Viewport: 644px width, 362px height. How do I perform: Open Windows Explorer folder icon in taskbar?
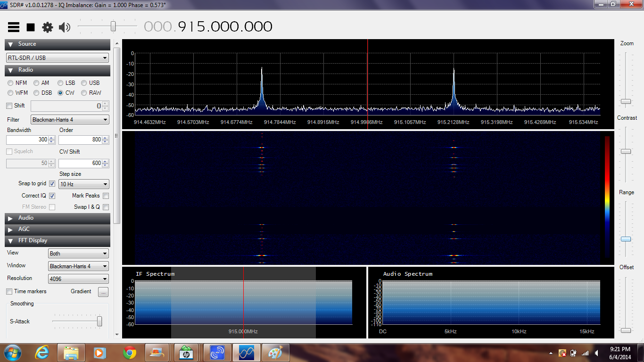(x=71, y=352)
